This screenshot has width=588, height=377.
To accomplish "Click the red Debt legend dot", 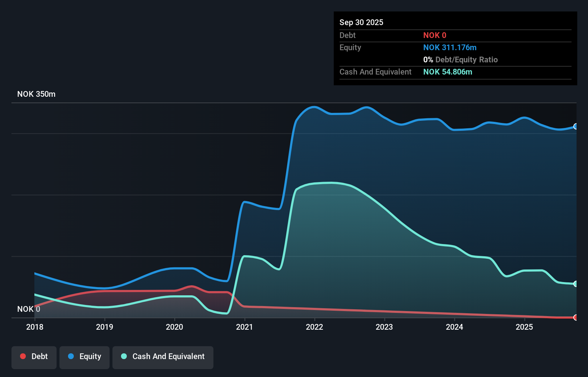I will [23, 356].
